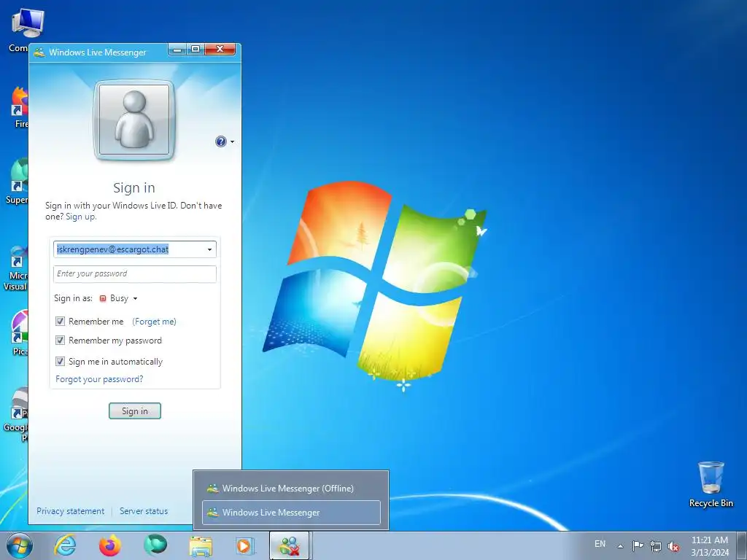Open the help icon dropdown arrow

click(x=233, y=142)
